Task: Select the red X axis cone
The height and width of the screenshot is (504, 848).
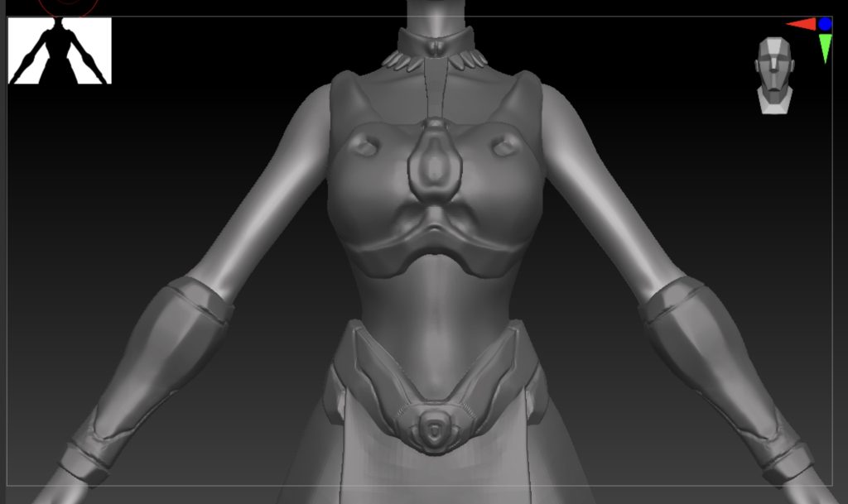Action: point(801,24)
